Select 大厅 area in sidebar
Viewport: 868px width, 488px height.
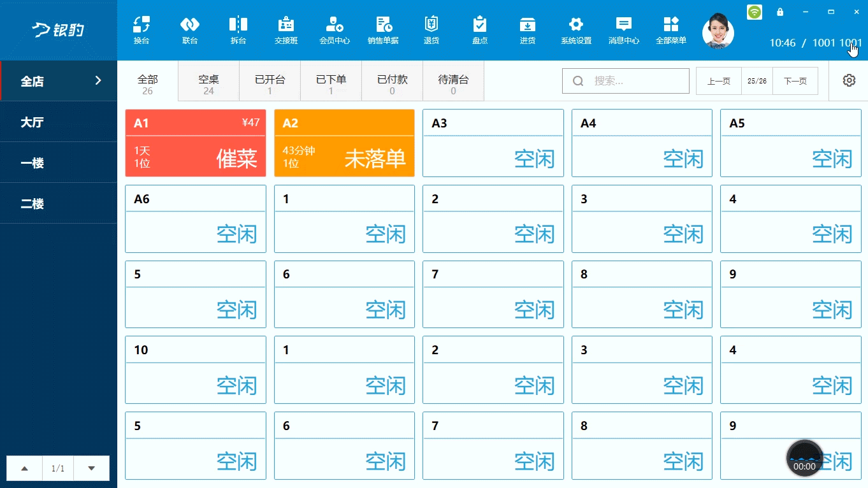tap(59, 122)
